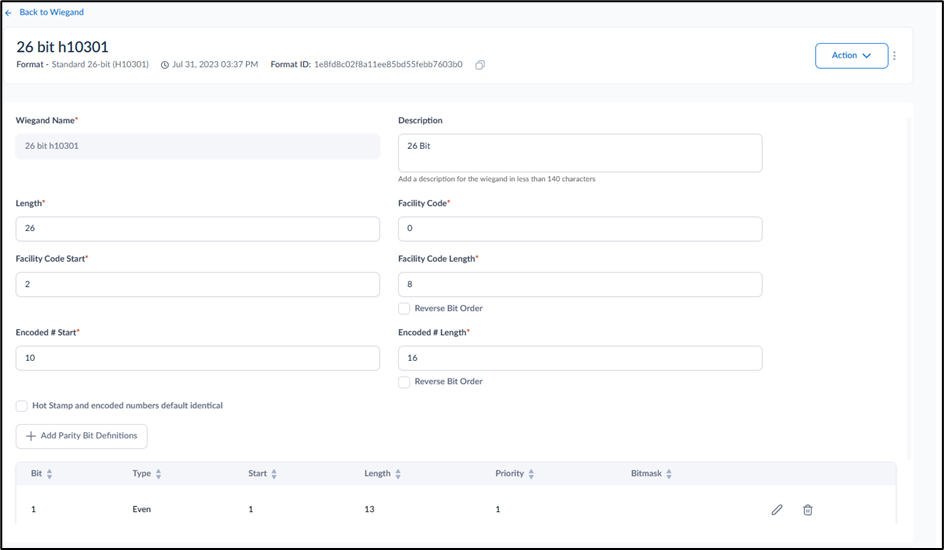Focus the Encoded # Start field
This screenshot has height=550, width=944.
197,358
